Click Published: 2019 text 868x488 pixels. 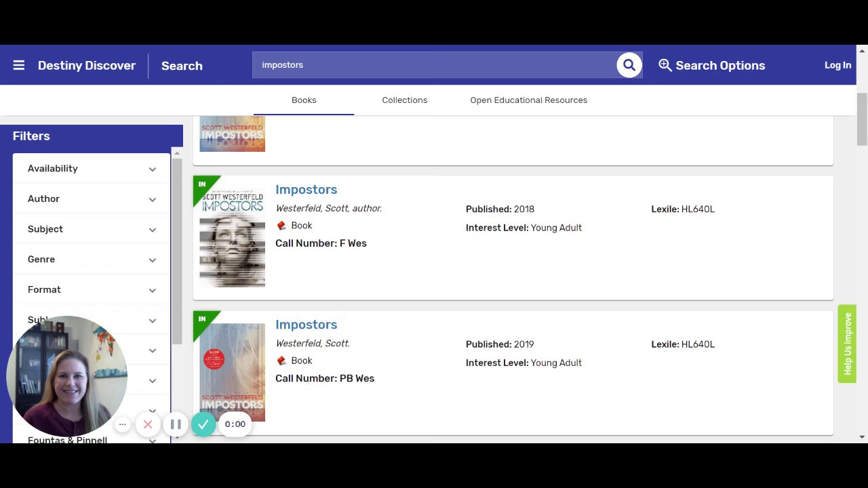point(500,344)
